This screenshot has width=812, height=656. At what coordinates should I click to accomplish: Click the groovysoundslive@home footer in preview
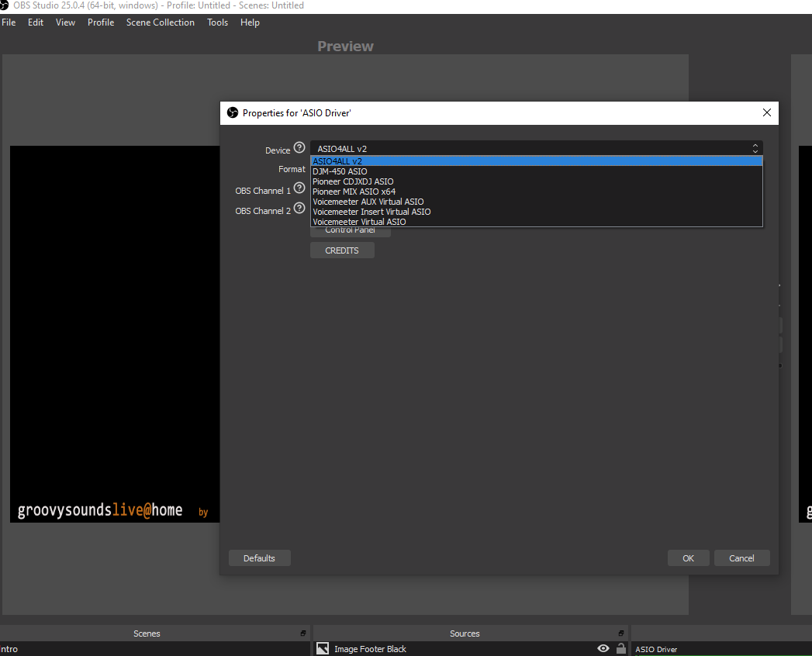click(100, 510)
